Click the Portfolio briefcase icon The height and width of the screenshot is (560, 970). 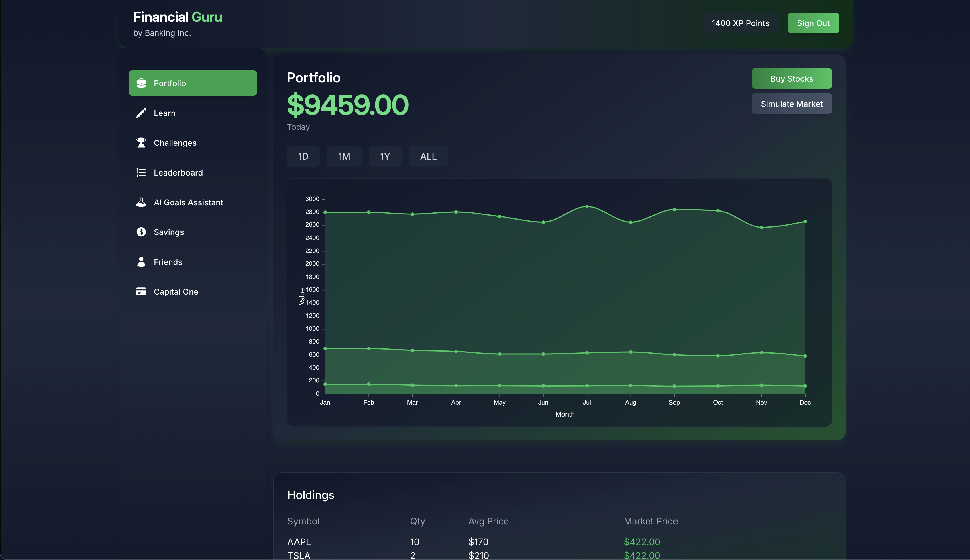coord(141,83)
